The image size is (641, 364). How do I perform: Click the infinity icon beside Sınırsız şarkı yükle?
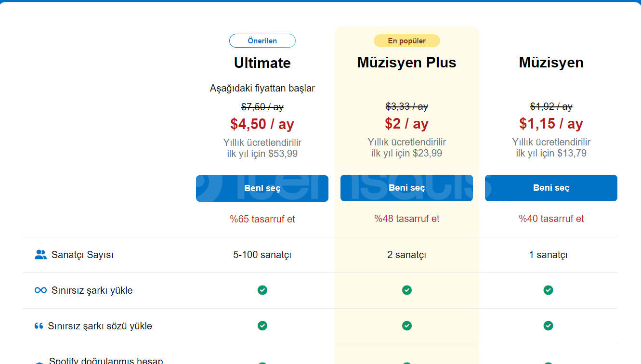[40, 290]
